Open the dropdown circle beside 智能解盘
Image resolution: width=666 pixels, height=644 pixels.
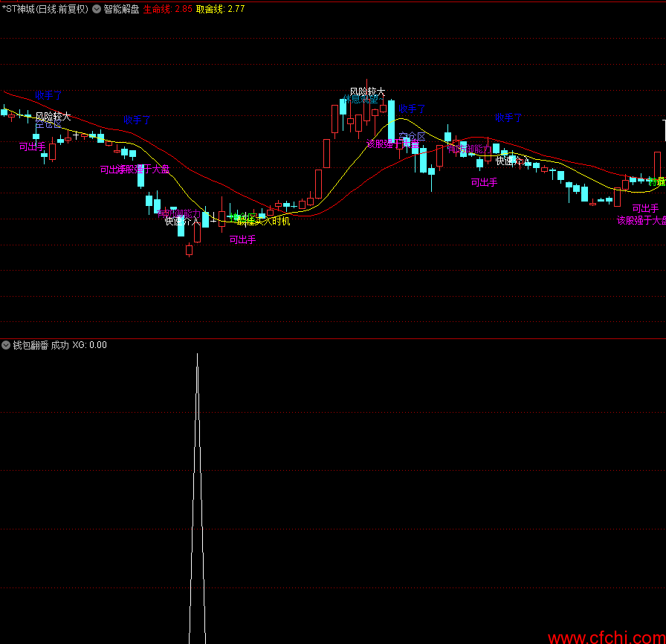97,9
